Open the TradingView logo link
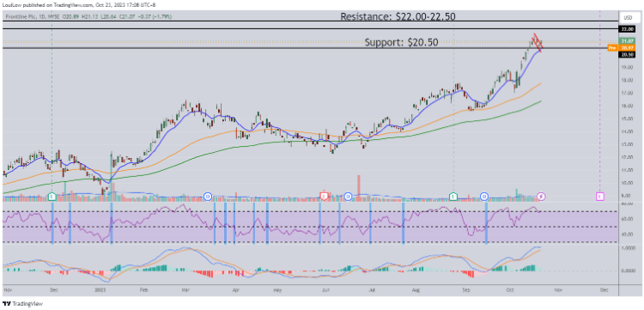This screenshot has width=644, height=310. [x=23, y=304]
